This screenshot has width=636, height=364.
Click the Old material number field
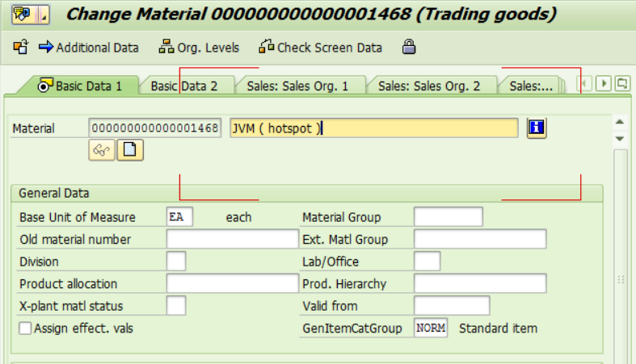pos(233,239)
